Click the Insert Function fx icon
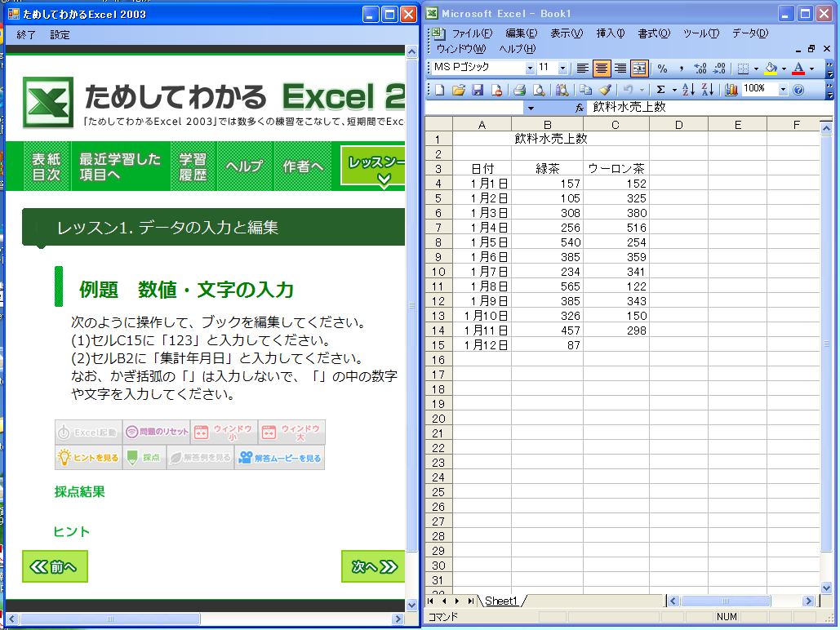 579,108
